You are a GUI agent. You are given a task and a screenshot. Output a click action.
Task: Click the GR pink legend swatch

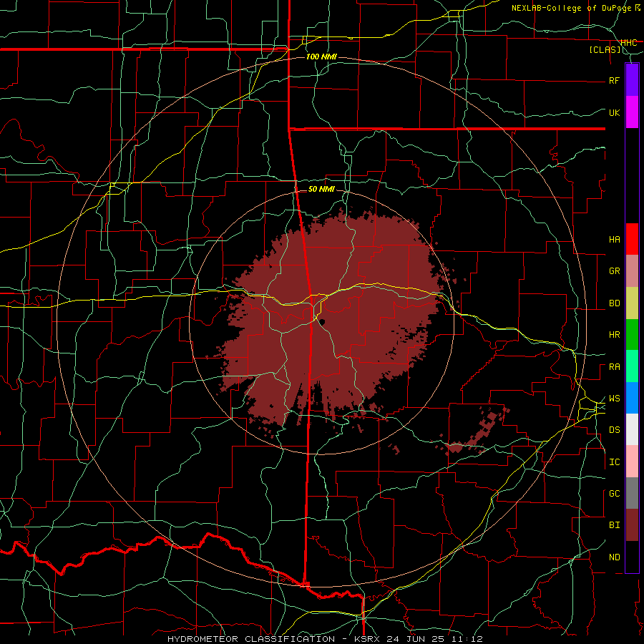point(632,270)
